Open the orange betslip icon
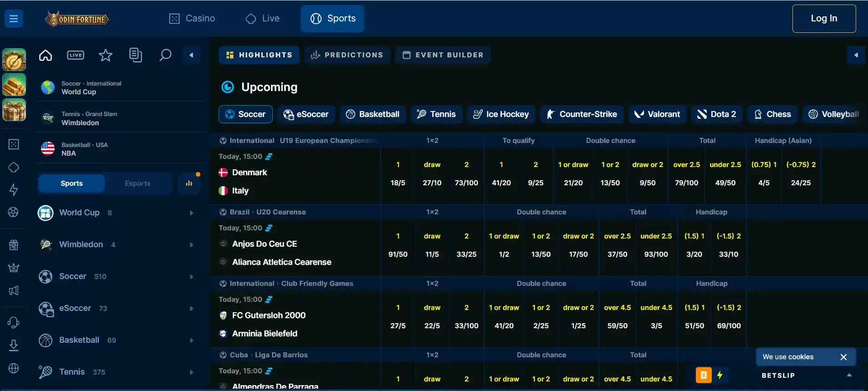Screen dimensions: 868x391 (x=704, y=375)
